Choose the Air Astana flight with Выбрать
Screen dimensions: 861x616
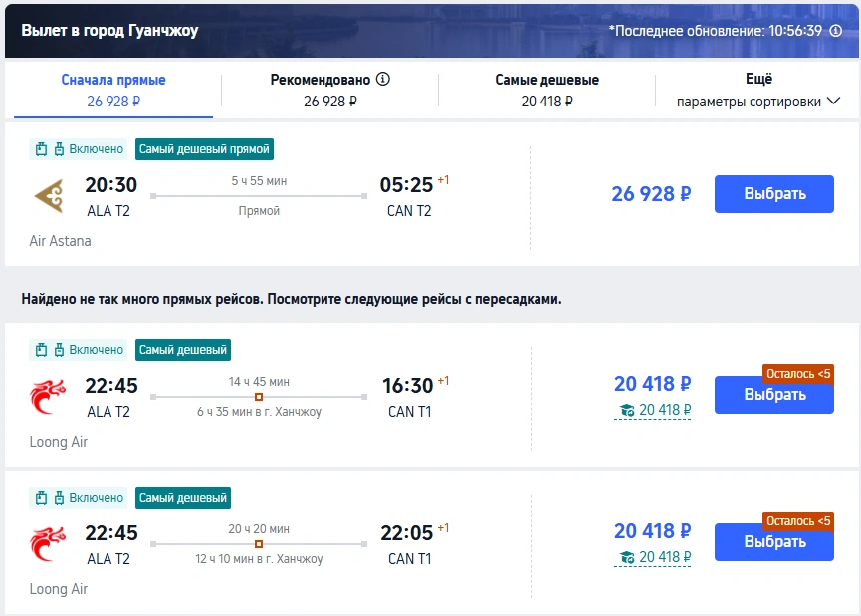click(774, 194)
